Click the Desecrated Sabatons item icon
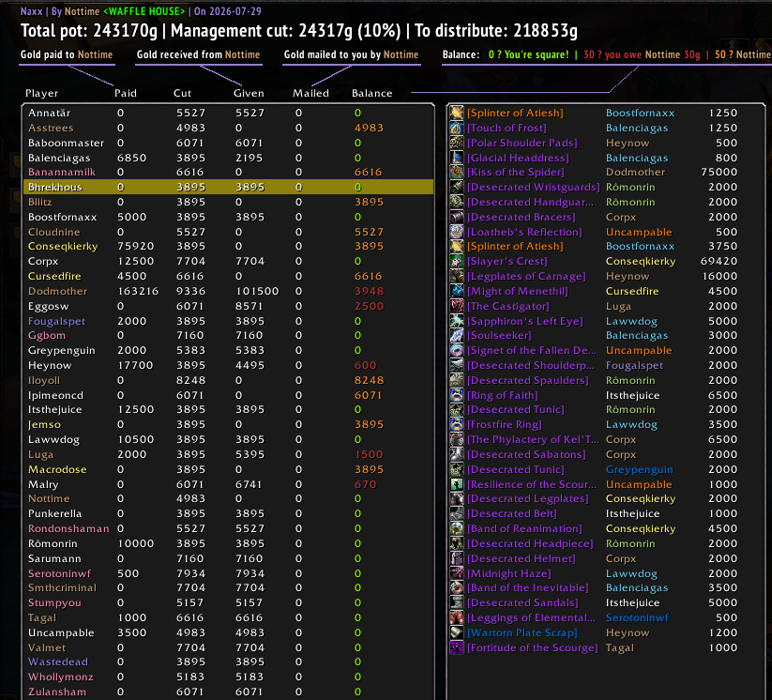The width and height of the screenshot is (772, 700). coord(457,454)
